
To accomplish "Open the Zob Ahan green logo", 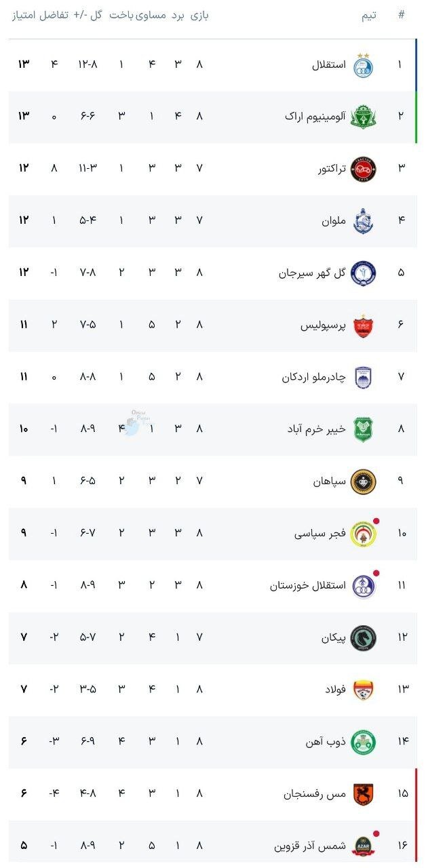I will tap(364, 742).
